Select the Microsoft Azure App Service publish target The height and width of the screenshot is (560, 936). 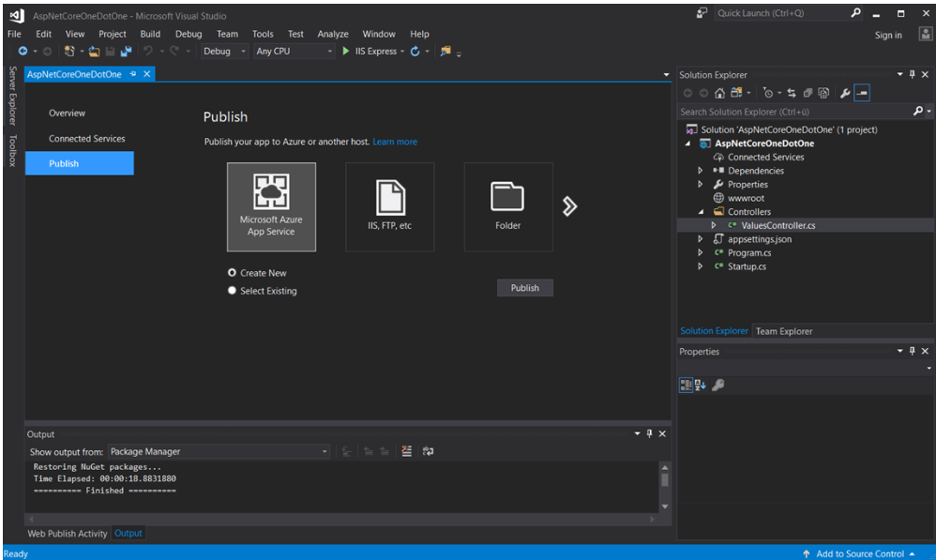pos(271,206)
